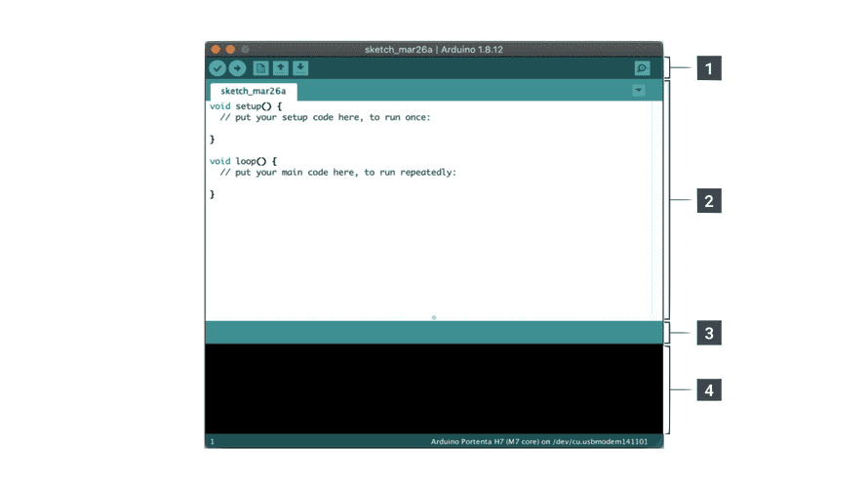Image resolution: width=868 pixels, height=489 pixels.
Task: Click the editor vertical scrollbar
Action: pos(657,209)
